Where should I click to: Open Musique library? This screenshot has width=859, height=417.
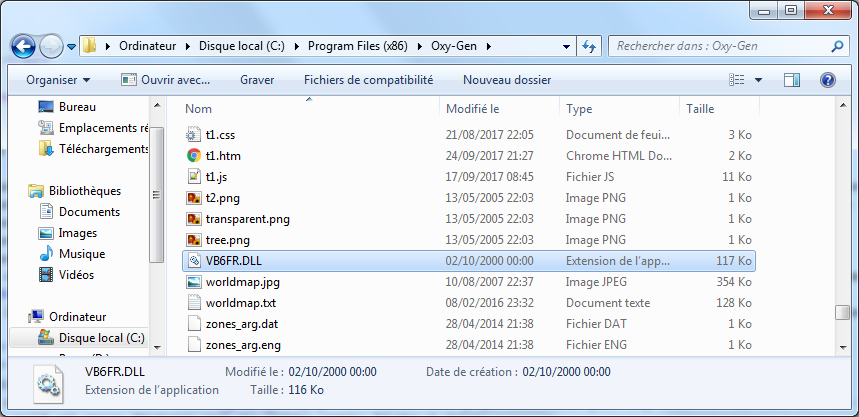pyautogui.click(x=82, y=254)
